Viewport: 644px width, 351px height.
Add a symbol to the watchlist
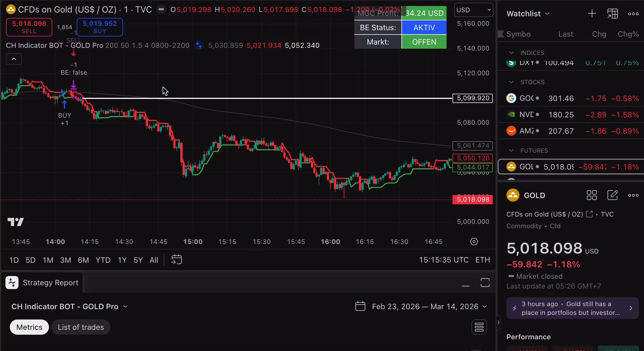click(592, 13)
